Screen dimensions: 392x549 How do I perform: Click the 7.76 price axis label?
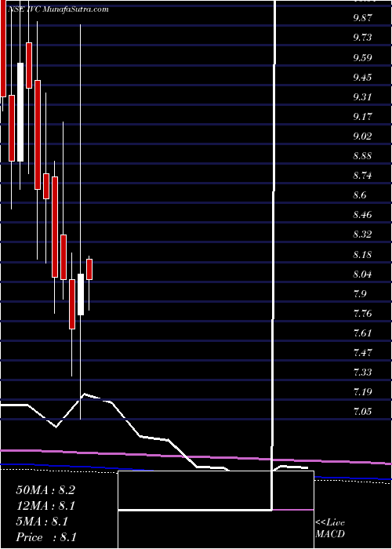click(362, 313)
